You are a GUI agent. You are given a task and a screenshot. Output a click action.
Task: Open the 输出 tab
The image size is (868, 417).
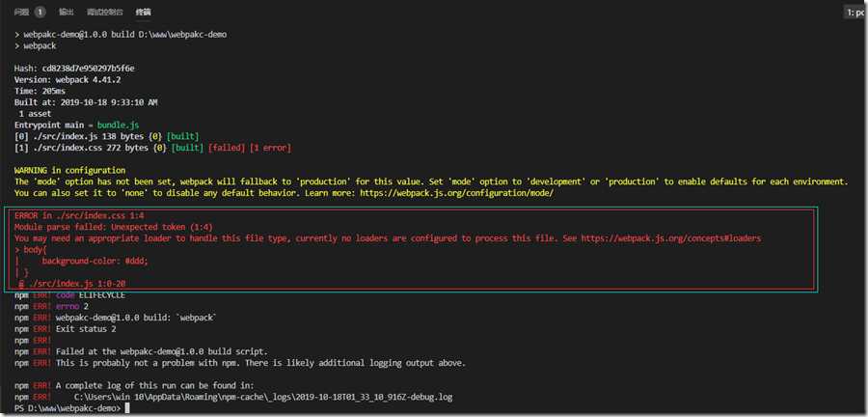tap(66, 12)
